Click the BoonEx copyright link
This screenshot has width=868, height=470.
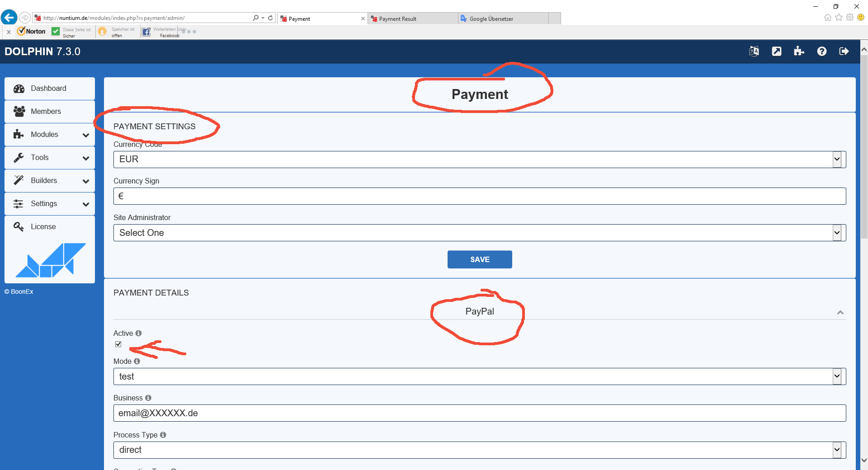tap(19, 291)
